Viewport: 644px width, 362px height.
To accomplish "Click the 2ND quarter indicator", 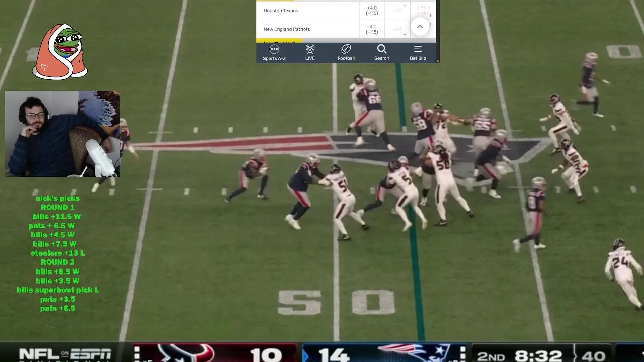I will coord(490,356).
